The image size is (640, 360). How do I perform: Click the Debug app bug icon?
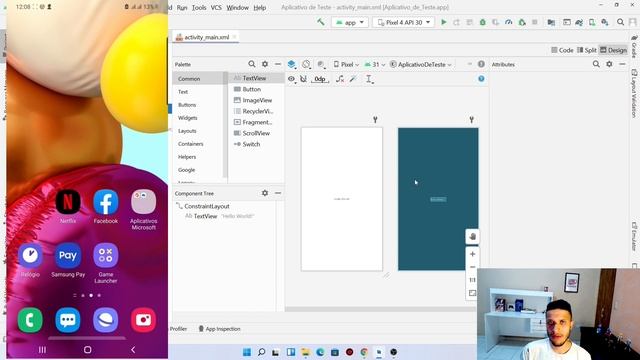tap(482, 22)
